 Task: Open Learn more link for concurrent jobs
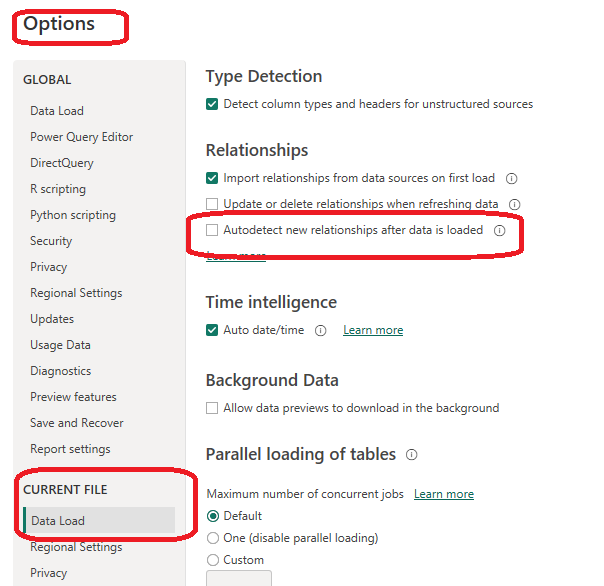click(x=444, y=494)
